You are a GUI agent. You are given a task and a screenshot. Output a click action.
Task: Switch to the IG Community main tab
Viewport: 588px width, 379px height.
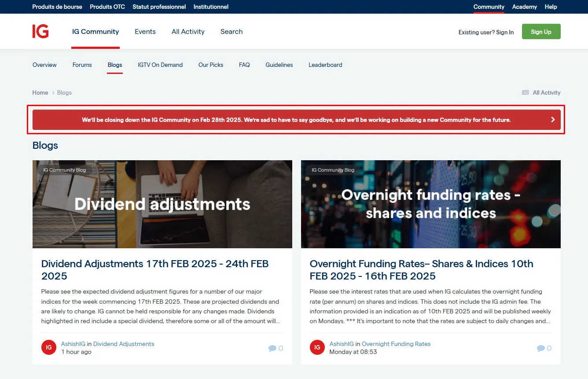click(96, 32)
